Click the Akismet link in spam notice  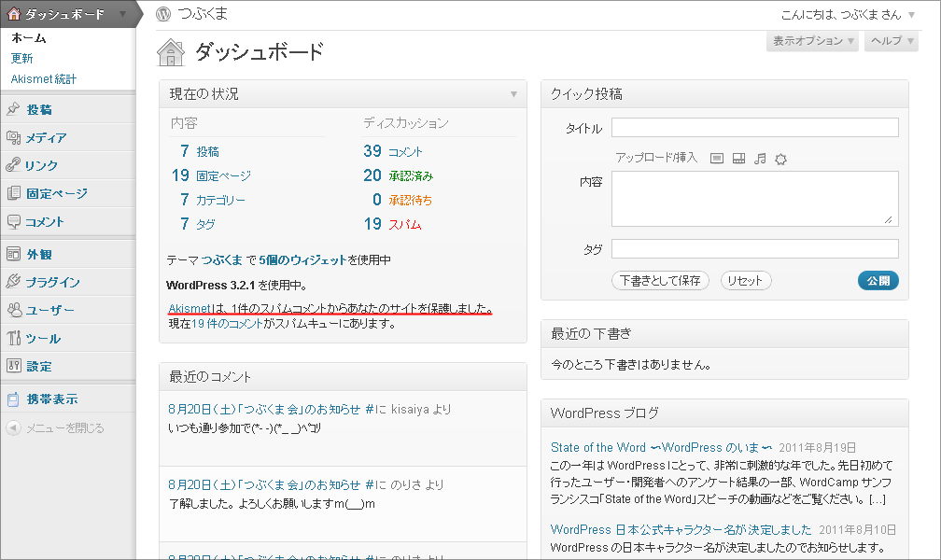point(190,308)
